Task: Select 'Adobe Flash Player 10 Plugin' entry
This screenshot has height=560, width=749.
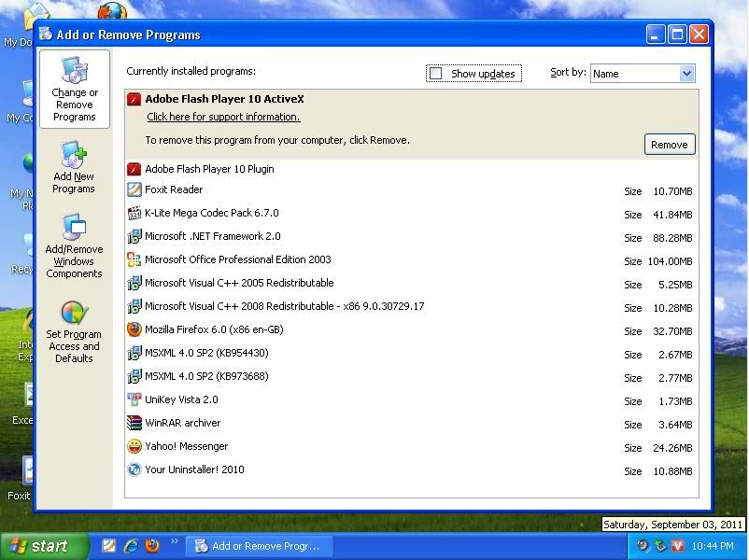Action: [x=210, y=169]
